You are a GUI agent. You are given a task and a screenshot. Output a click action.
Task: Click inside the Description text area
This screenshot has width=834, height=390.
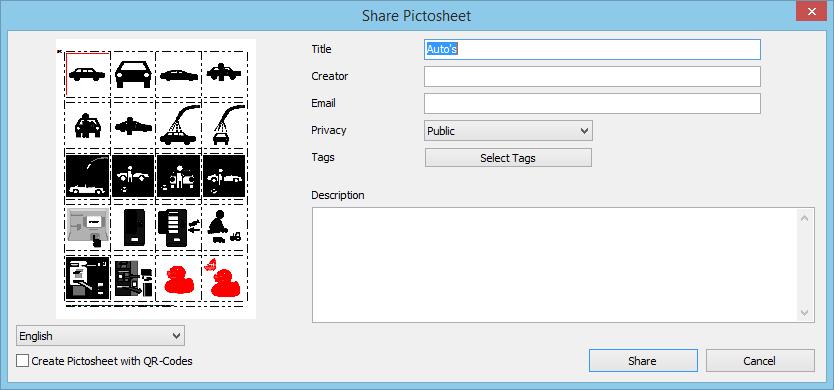555,265
